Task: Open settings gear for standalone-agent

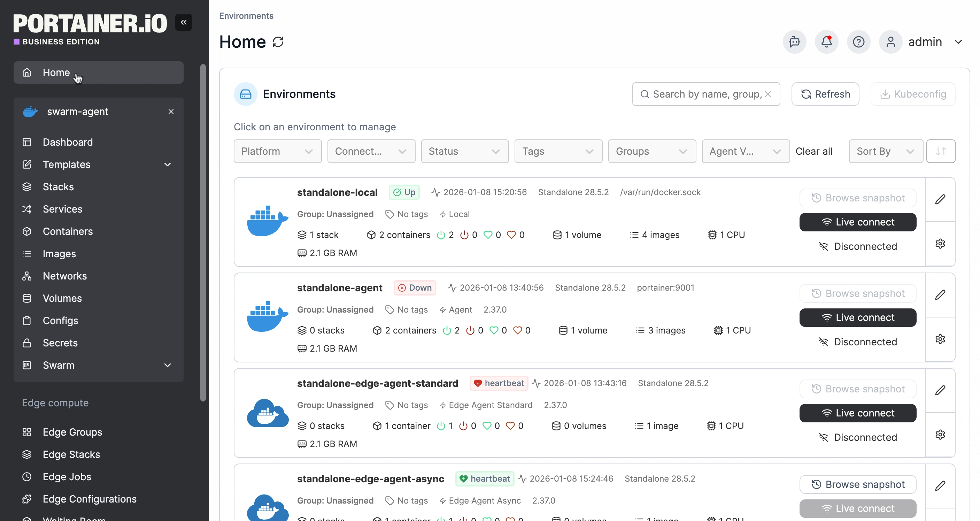Action: [940, 339]
